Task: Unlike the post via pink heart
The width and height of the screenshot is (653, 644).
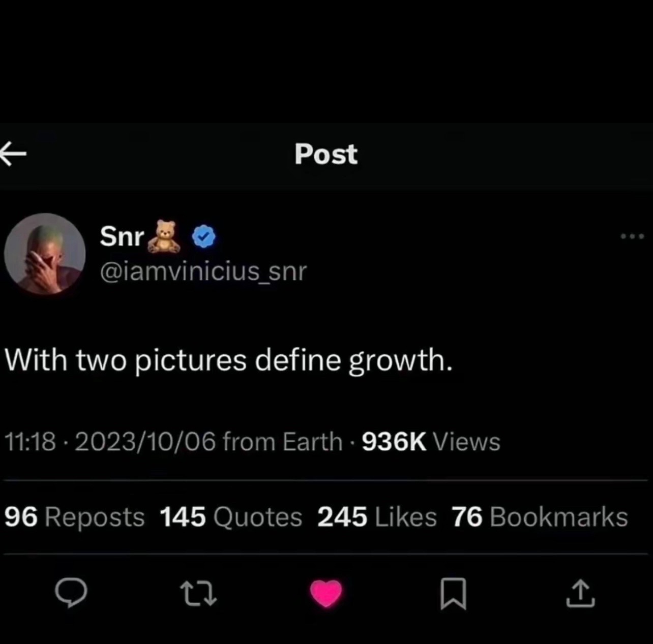Action: tap(326, 594)
